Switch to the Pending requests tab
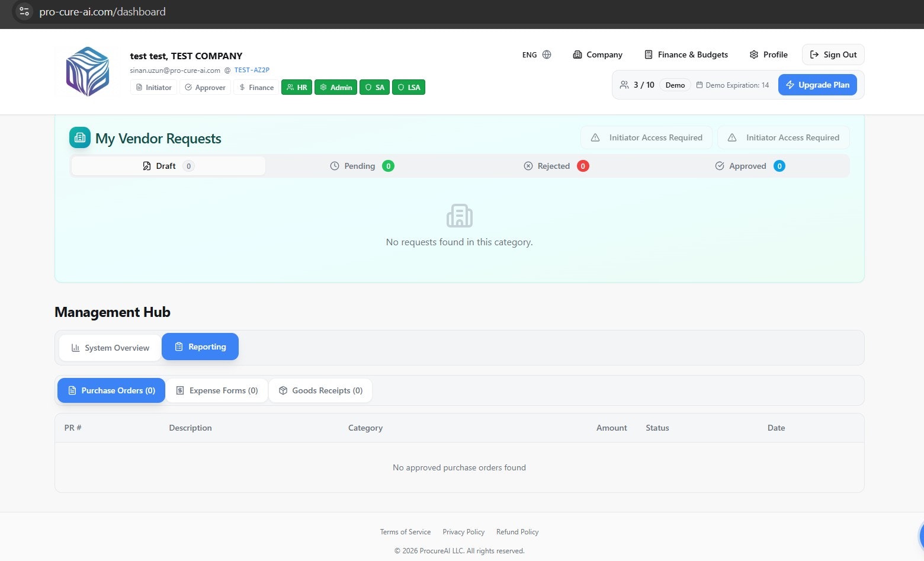Viewport: 924px width, 561px height. pyautogui.click(x=362, y=166)
